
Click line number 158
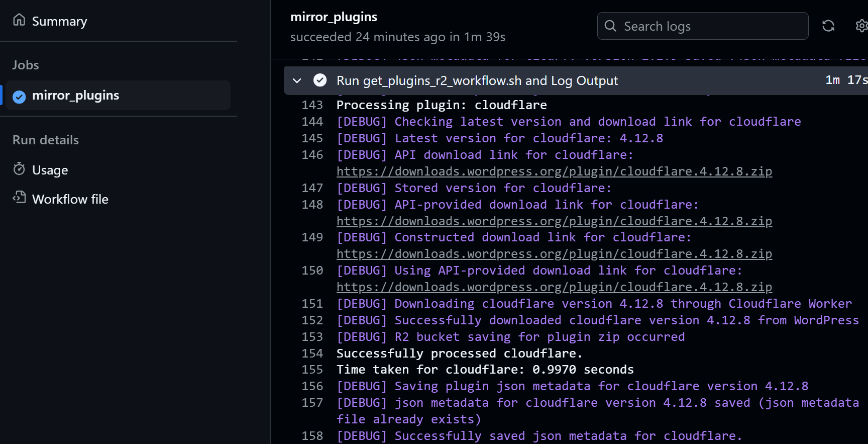point(312,436)
